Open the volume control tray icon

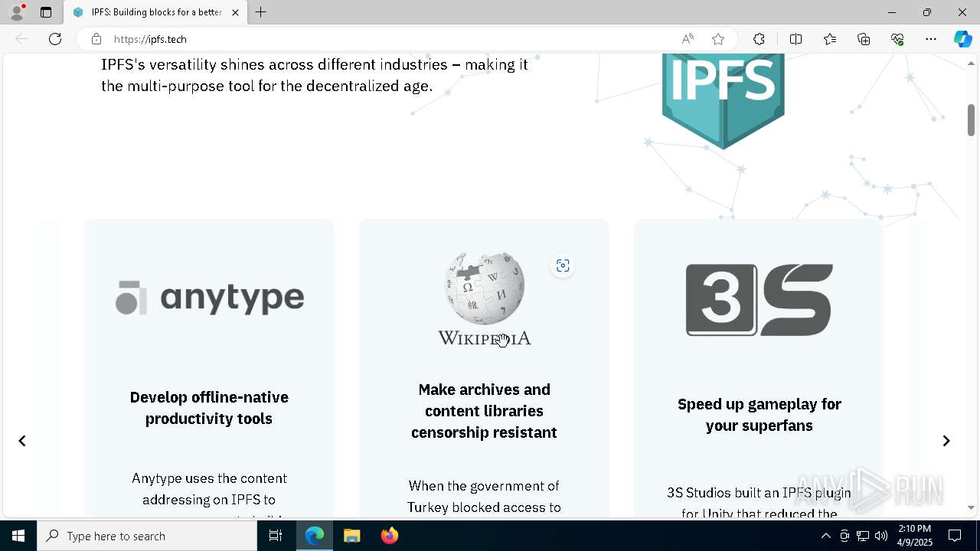(881, 536)
